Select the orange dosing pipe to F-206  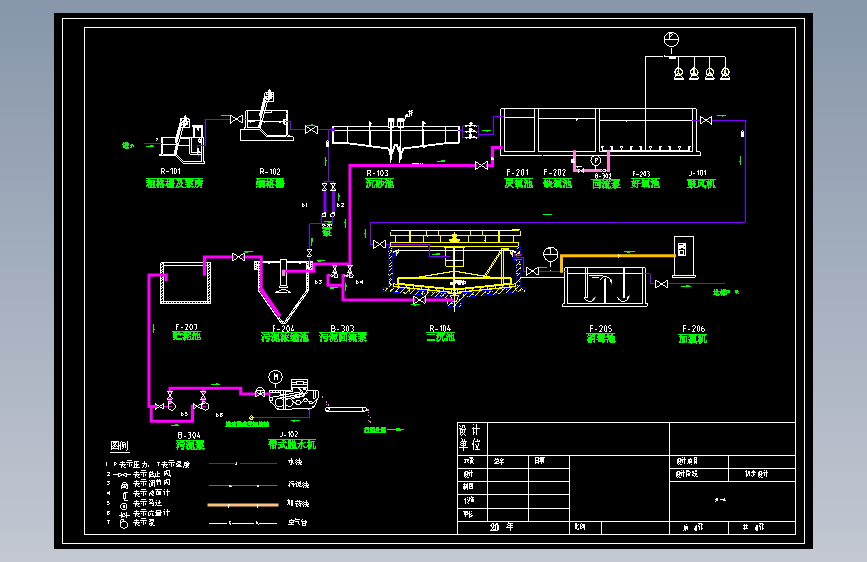coord(618,256)
